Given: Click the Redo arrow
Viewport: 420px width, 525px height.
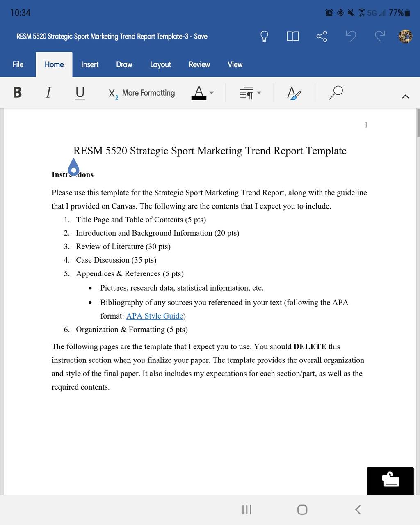Looking at the screenshot, I should (x=380, y=36).
